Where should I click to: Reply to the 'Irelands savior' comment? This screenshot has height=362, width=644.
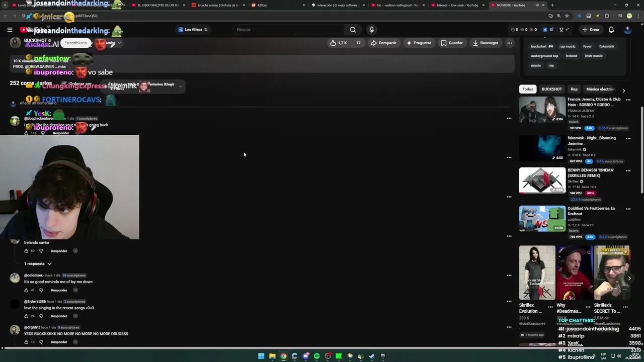(59, 251)
